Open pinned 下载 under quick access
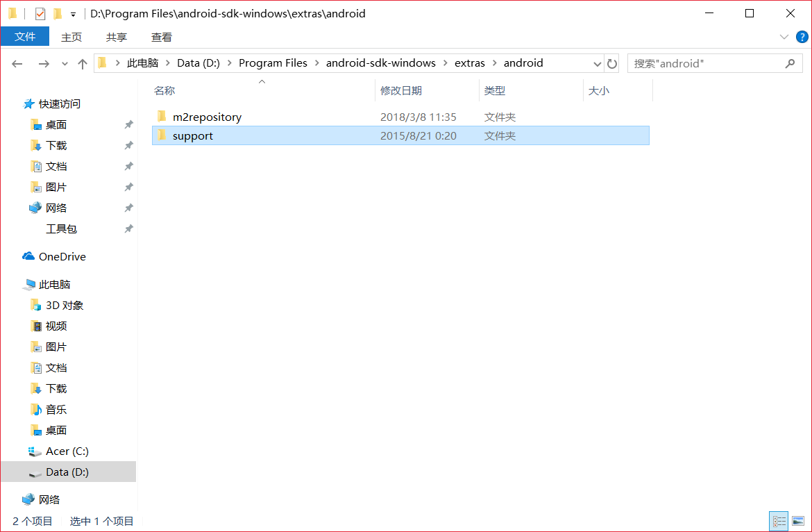 click(56, 146)
